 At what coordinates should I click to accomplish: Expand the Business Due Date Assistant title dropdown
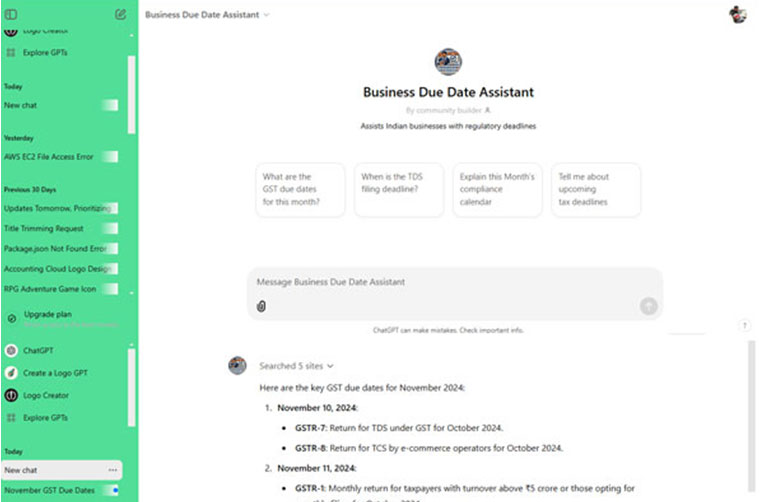click(207, 15)
